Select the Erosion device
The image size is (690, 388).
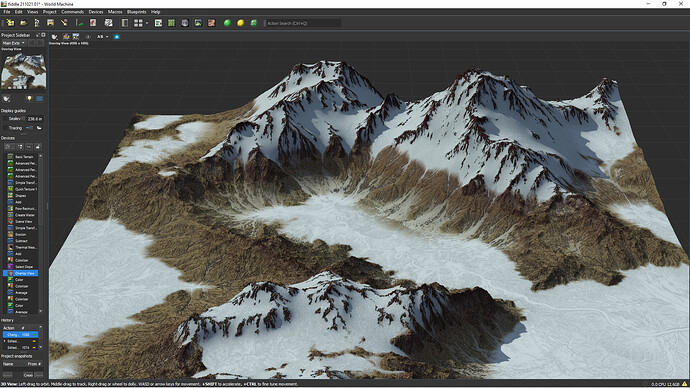point(21,234)
